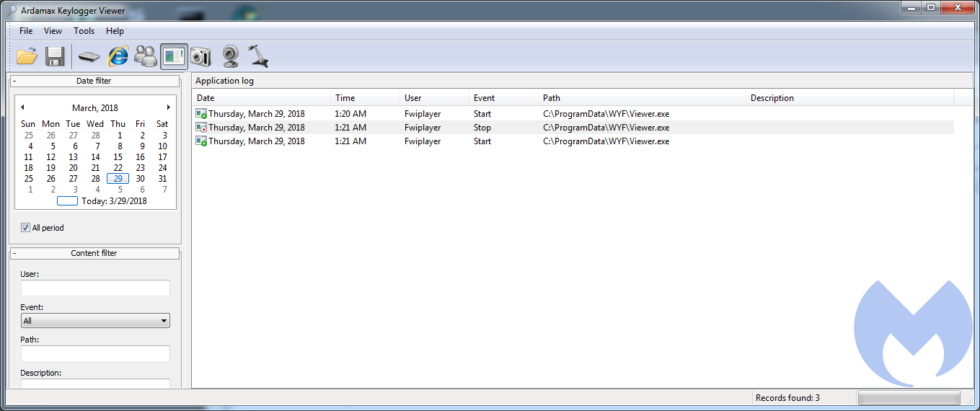The height and width of the screenshot is (411, 980).
Task: Click the Stop row's Viewer.exe path
Action: click(x=606, y=128)
